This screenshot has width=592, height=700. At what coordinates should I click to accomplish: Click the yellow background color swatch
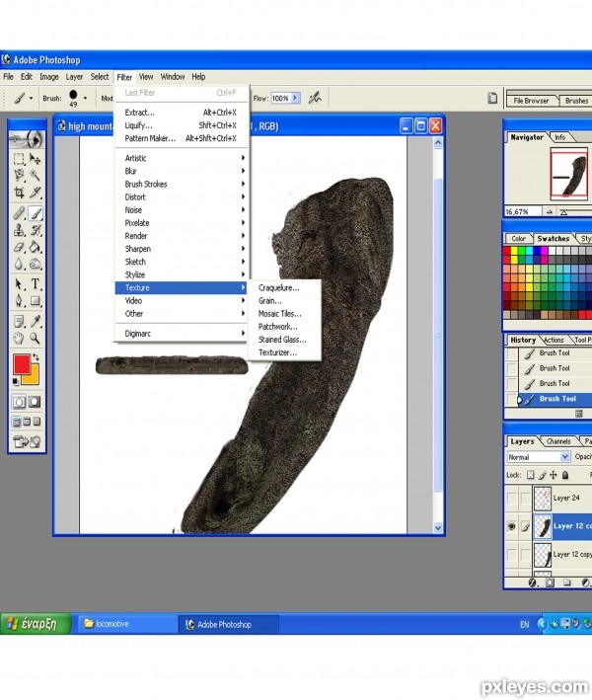coord(34,377)
